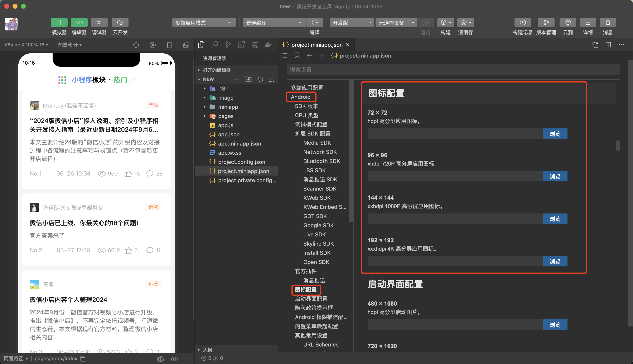The image size is (633, 364).
Task: Select Android in settings nav
Action: 300,97
